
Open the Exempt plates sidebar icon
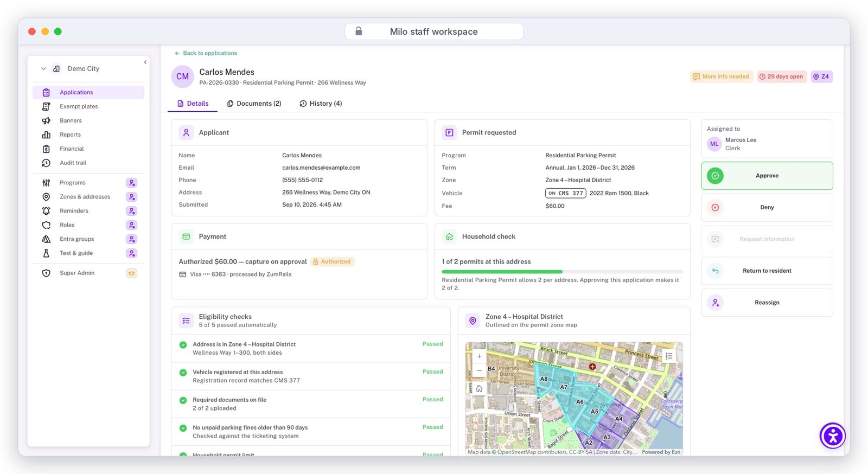click(46, 106)
